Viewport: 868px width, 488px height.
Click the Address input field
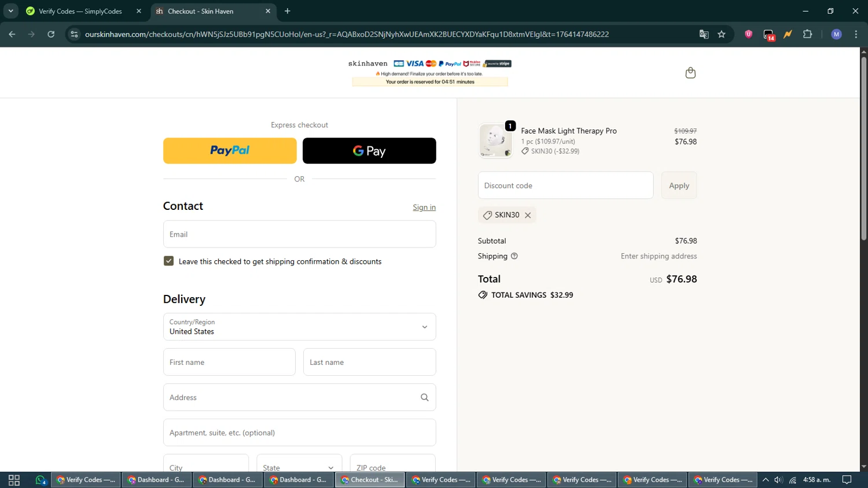[x=300, y=397]
